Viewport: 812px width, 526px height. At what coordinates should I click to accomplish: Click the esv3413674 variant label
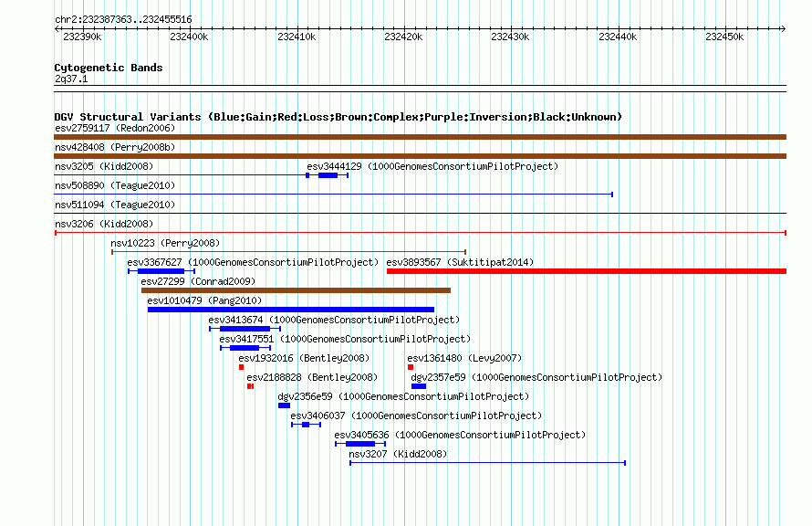click(x=334, y=320)
